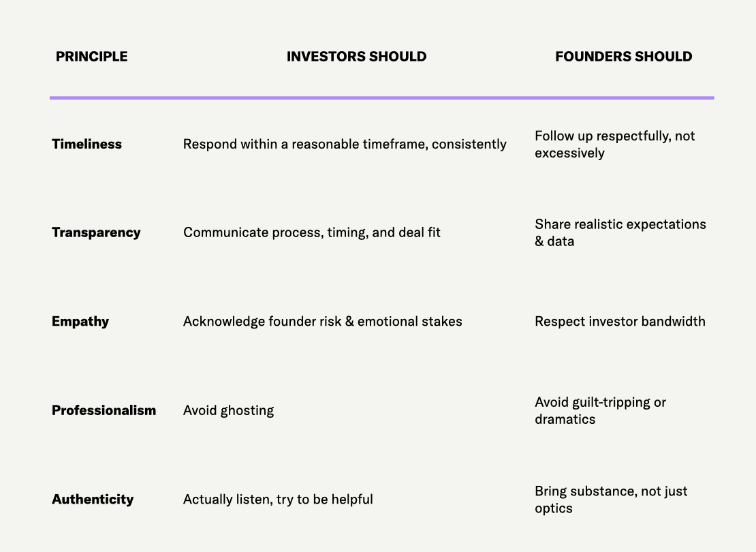756x552 pixels.
Task: Click the Transparency principle label
Action: (x=96, y=232)
